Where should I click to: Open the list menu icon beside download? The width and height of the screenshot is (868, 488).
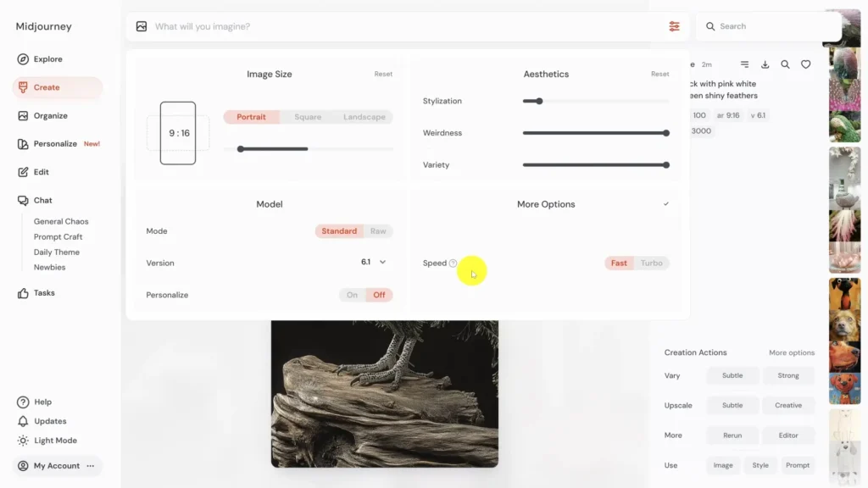744,64
